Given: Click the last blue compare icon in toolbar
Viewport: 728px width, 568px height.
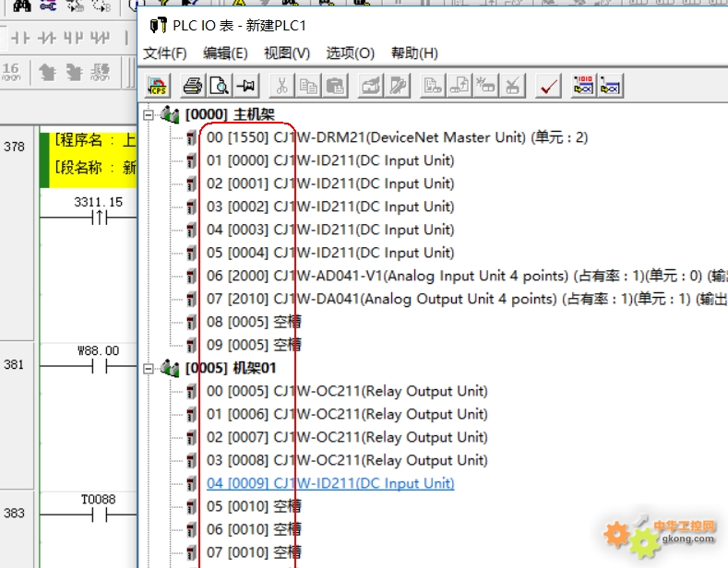Looking at the screenshot, I should [x=610, y=86].
